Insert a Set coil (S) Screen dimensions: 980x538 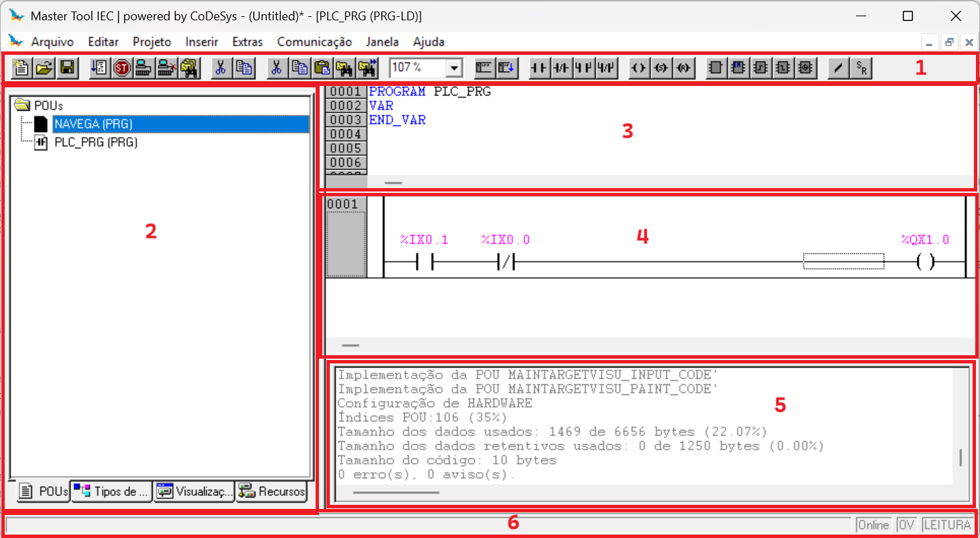[662, 68]
